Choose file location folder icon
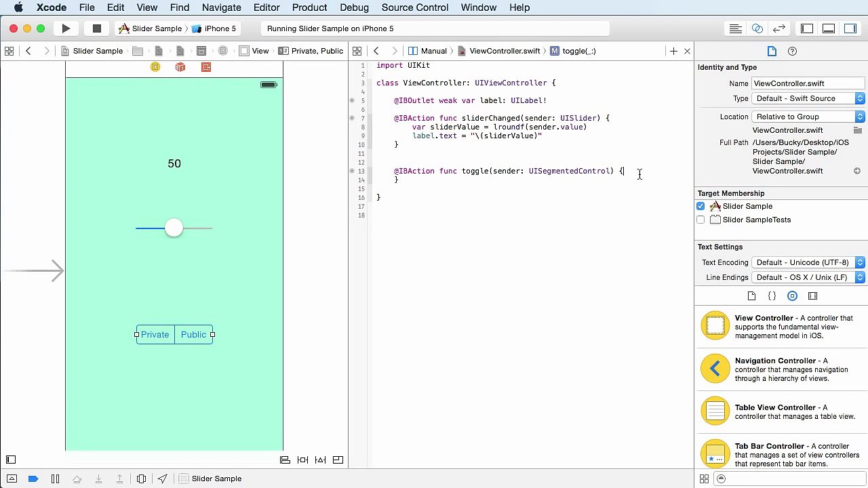This screenshot has width=868, height=488. click(857, 130)
